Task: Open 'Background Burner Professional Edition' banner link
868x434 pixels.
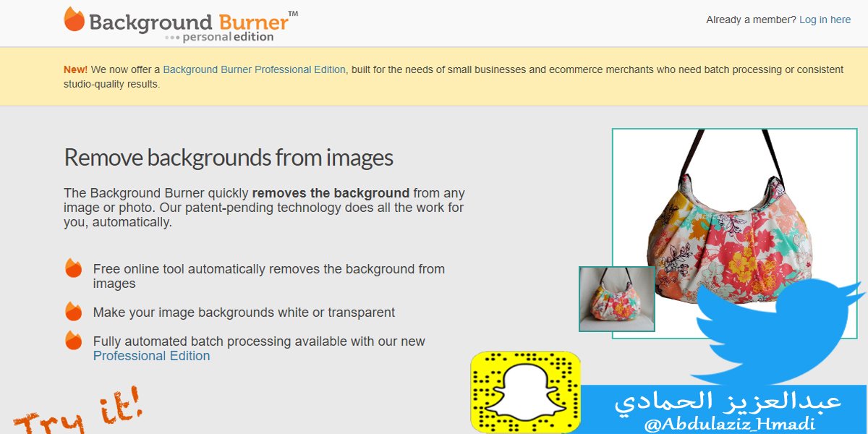Action: pos(254,70)
